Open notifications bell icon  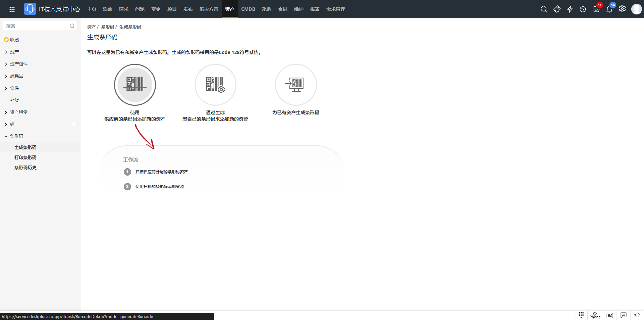(609, 9)
